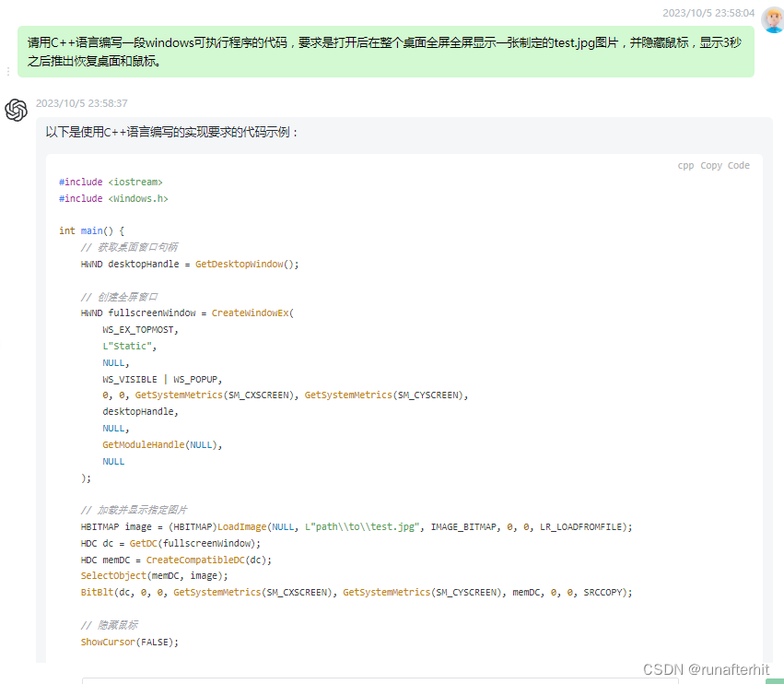Select the green user question bubble
Screen dimensions: 784x684
tap(387, 53)
